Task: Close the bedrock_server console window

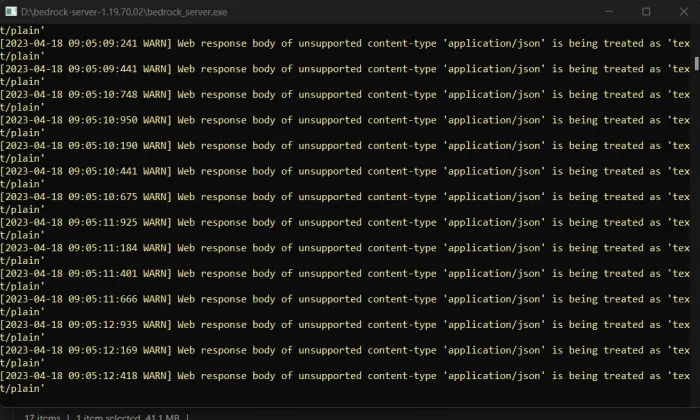Action: tap(683, 12)
